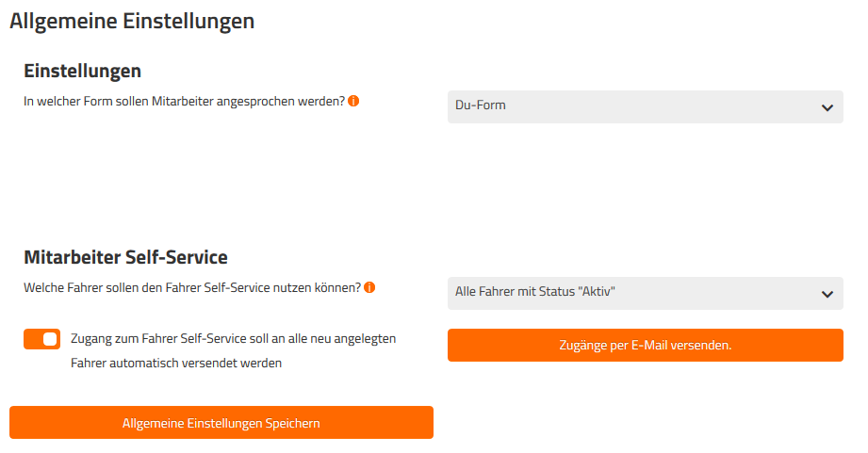The image size is (868, 453).
Task: Click info icon beside employee address form question
Action: tap(353, 101)
